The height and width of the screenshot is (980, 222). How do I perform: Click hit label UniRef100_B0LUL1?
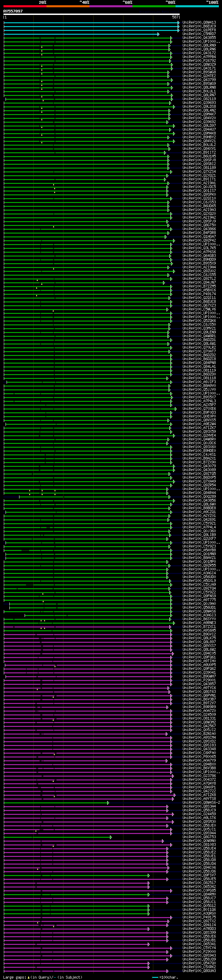[x=199, y=91]
